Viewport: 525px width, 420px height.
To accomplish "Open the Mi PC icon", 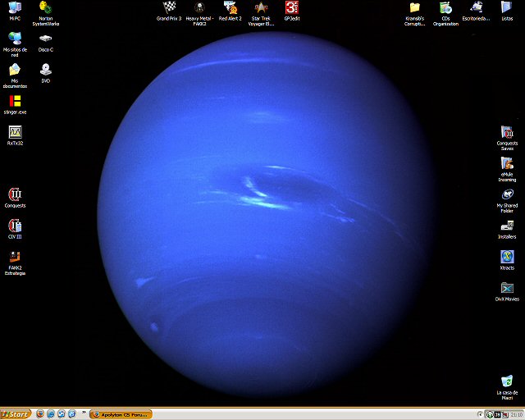I will (x=15, y=8).
